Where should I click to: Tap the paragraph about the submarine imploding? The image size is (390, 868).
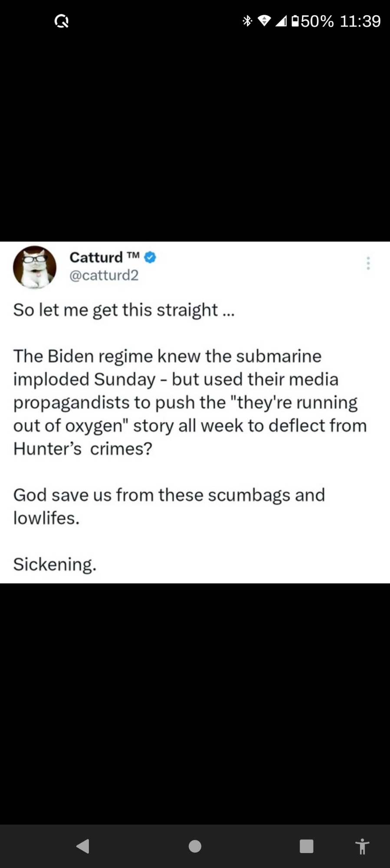190,402
